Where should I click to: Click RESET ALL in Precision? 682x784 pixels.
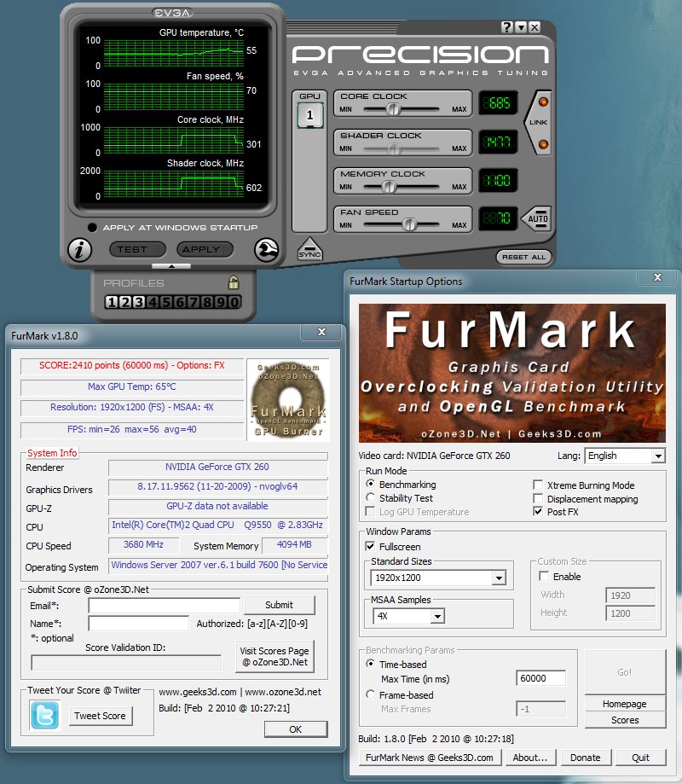coord(523,257)
